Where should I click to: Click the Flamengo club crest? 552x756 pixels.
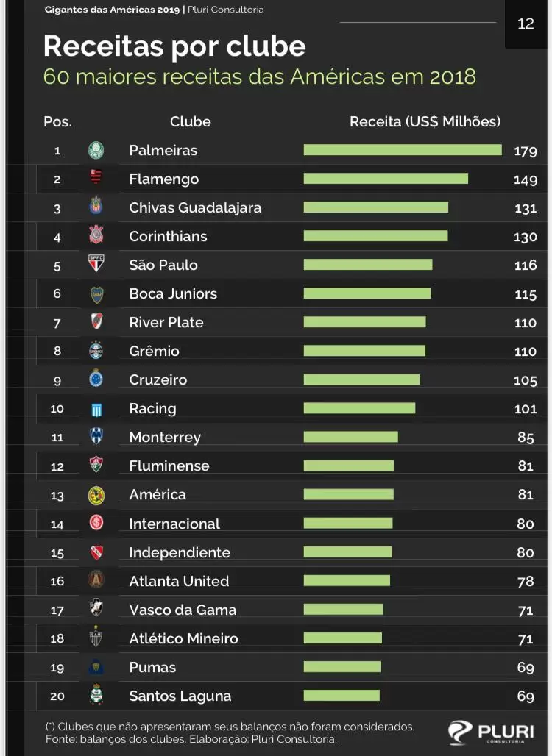pyautogui.click(x=96, y=179)
